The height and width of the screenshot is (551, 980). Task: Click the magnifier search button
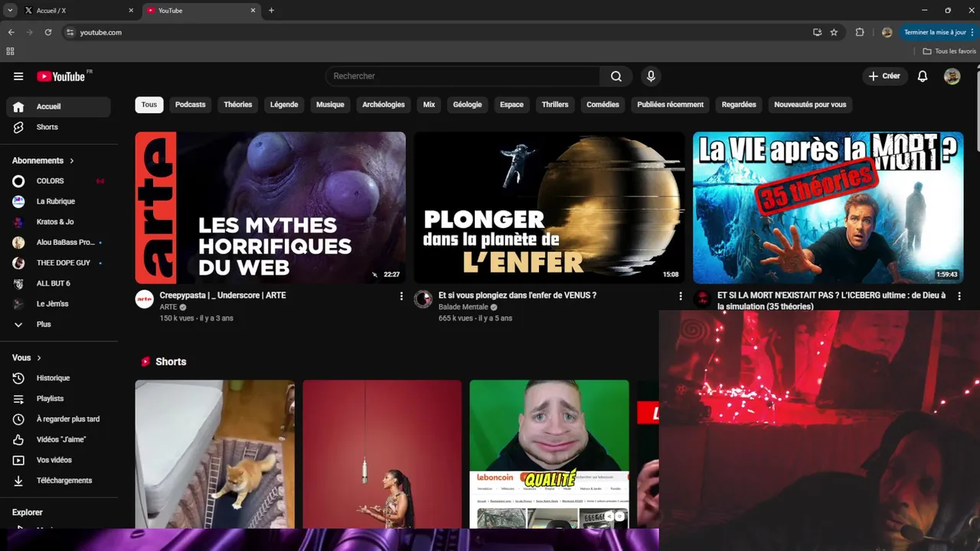click(616, 76)
